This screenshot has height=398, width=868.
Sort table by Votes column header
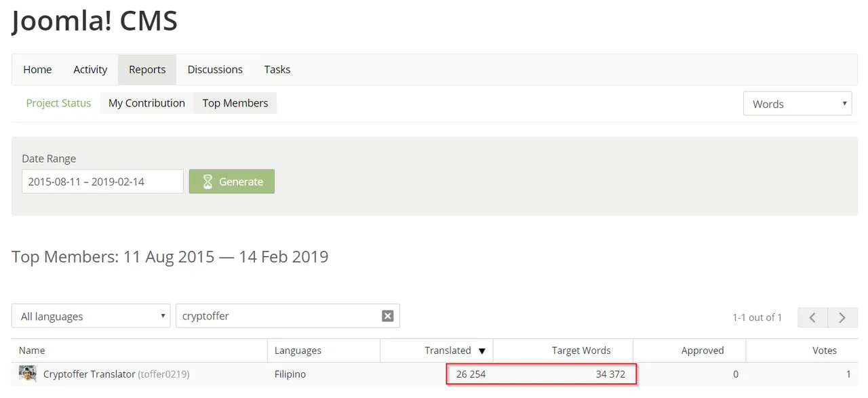[x=825, y=351]
